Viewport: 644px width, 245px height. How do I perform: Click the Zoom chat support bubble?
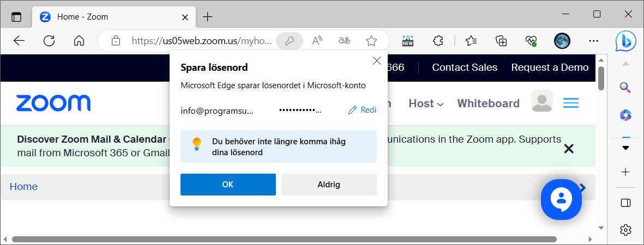point(561,199)
